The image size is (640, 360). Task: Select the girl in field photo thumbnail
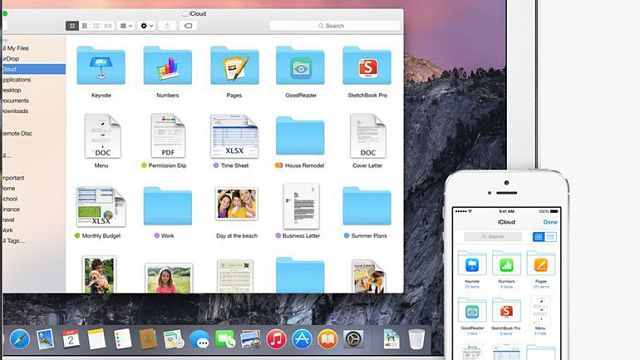[168, 278]
